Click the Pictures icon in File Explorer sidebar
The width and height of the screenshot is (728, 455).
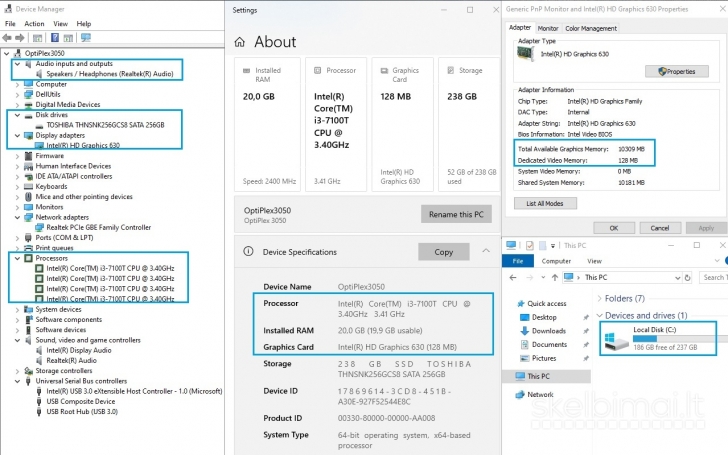pos(525,358)
